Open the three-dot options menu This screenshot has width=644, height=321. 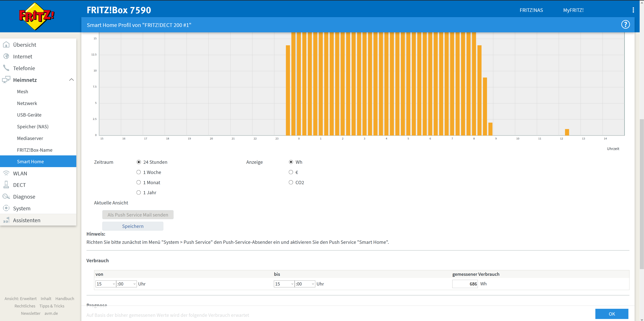click(633, 10)
